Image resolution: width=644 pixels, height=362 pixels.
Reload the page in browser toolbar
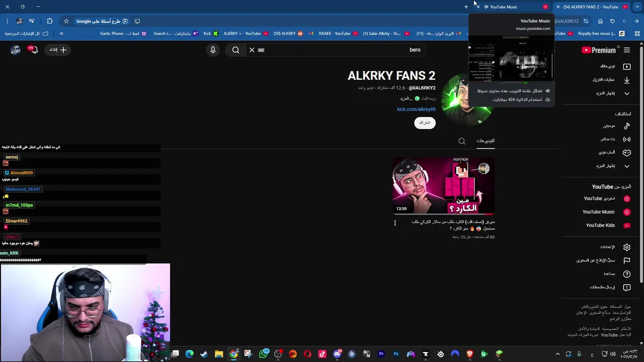pyautogui.click(x=612, y=21)
